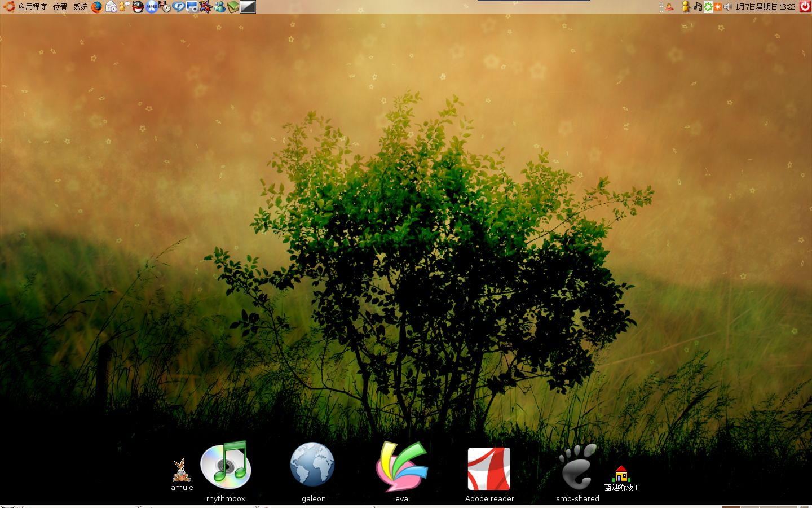The width and height of the screenshot is (812, 508).
Task: Open the green book dictionary launcher
Action: coord(233,7)
